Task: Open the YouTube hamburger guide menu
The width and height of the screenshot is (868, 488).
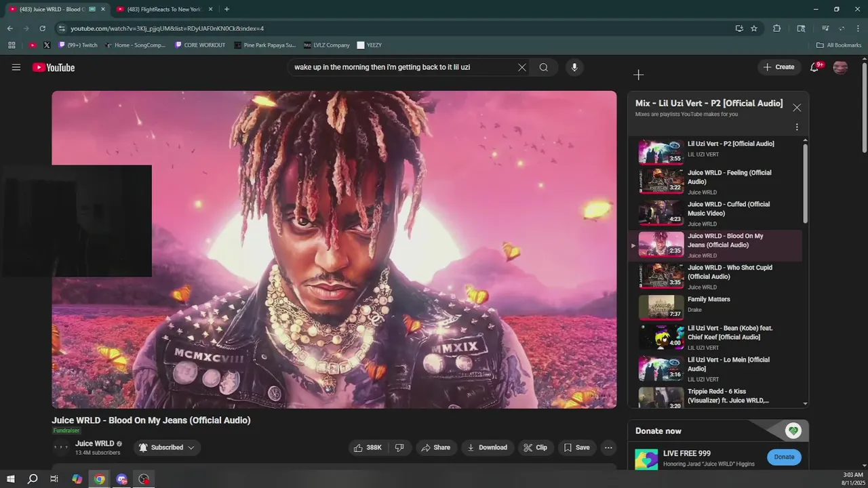Action: click(16, 67)
